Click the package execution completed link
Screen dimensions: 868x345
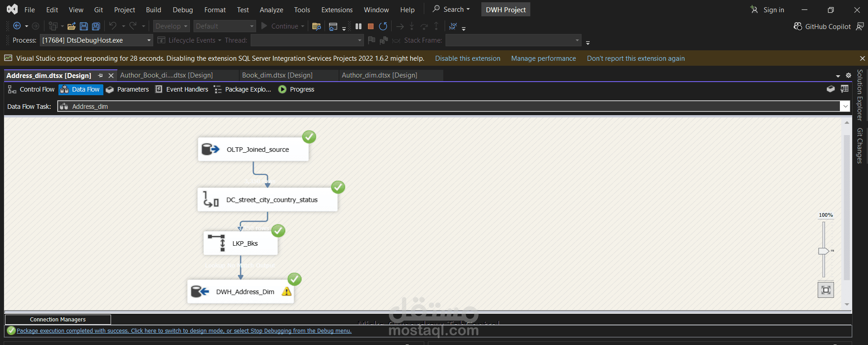184,331
